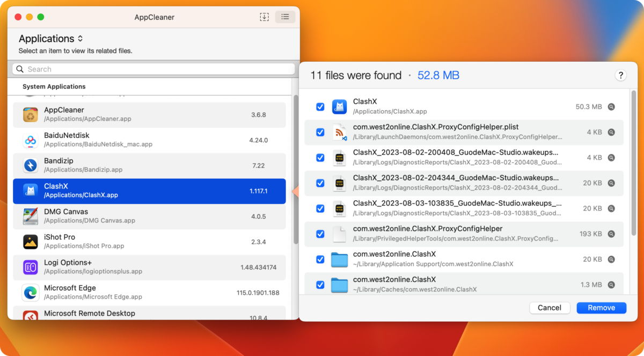Image resolution: width=644 pixels, height=356 pixels.
Task: Reveal Application Support ClashX folder in Finder
Action: tap(611, 259)
